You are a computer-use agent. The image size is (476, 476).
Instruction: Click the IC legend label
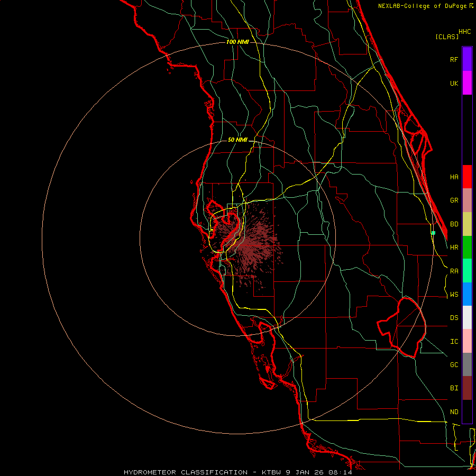tap(454, 342)
